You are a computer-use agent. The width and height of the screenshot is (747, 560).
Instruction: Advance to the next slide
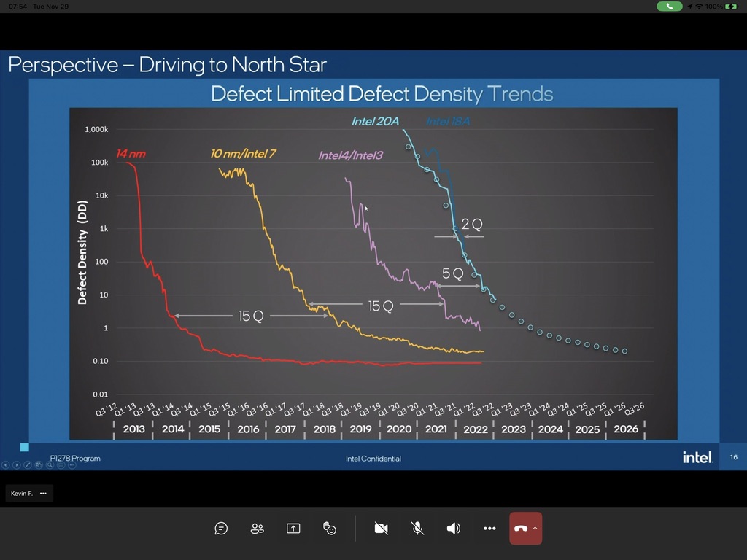[17, 464]
